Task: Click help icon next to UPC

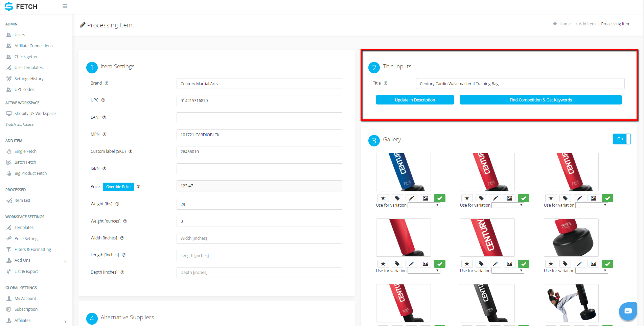Action: point(103,100)
